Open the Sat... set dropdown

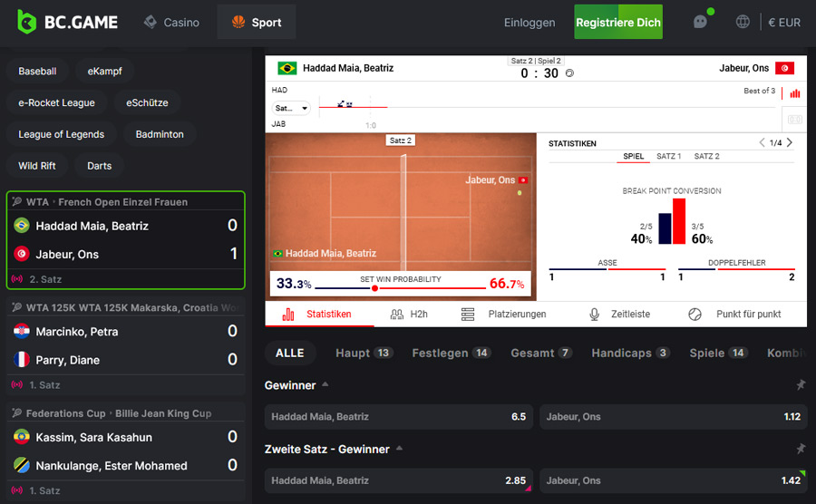click(291, 108)
